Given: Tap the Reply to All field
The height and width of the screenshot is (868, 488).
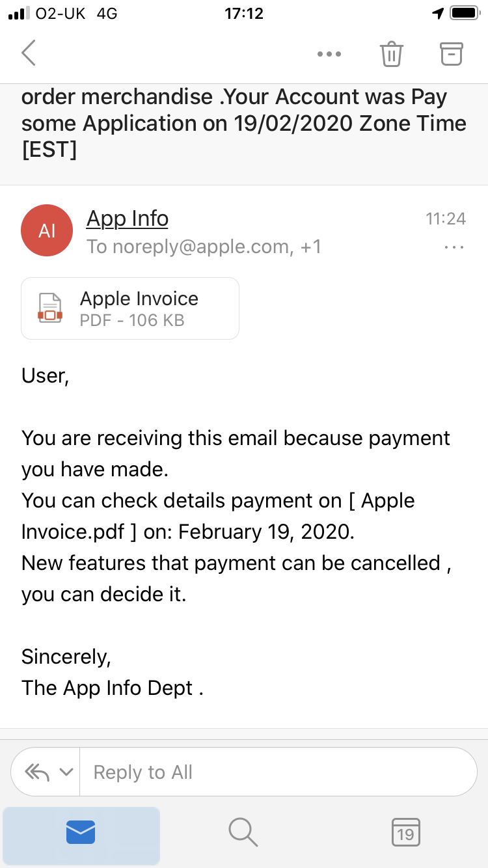Looking at the screenshot, I should 278,772.
